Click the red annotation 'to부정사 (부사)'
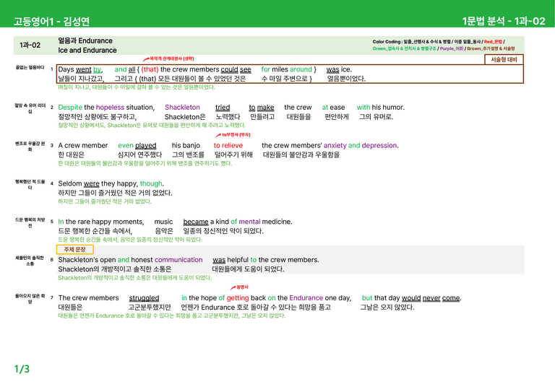Image resolution: width=555 pixels, height=392 pixels. pos(236,135)
